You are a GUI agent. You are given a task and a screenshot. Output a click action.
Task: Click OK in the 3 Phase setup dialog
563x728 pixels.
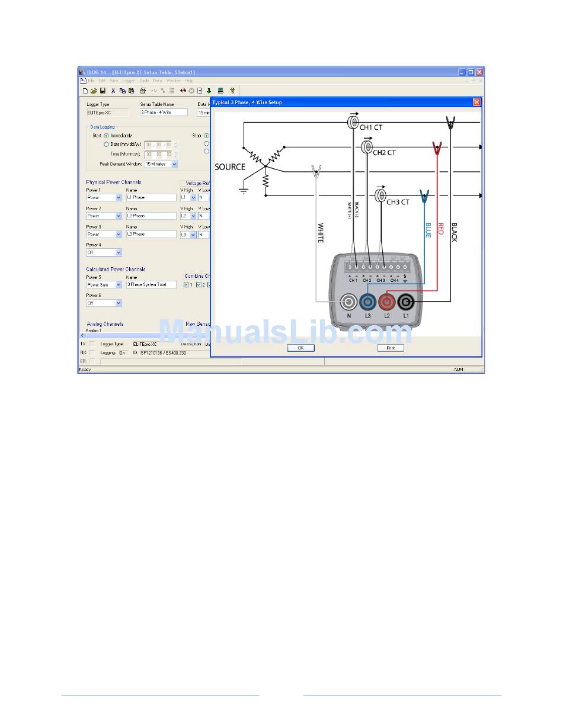tap(300, 348)
